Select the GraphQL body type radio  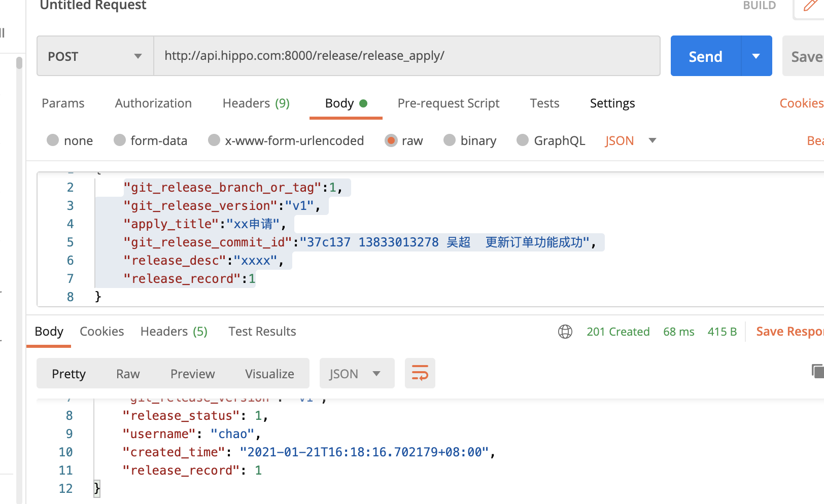point(523,140)
